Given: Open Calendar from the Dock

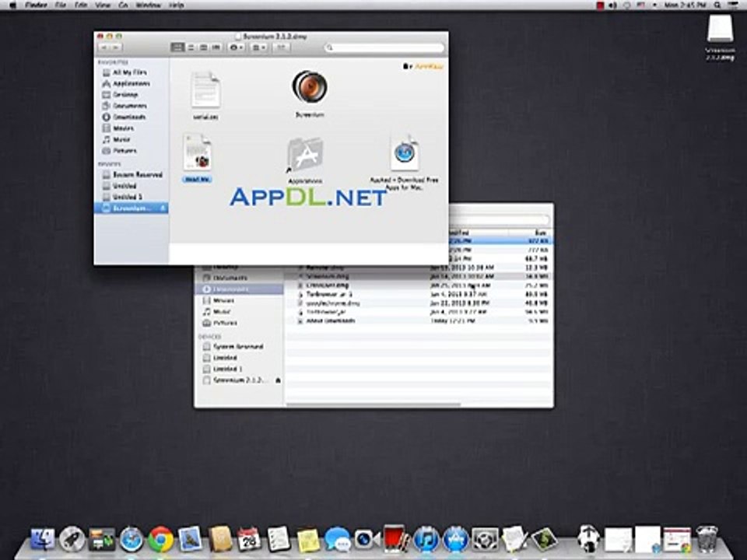Looking at the screenshot, I should (x=249, y=539).
